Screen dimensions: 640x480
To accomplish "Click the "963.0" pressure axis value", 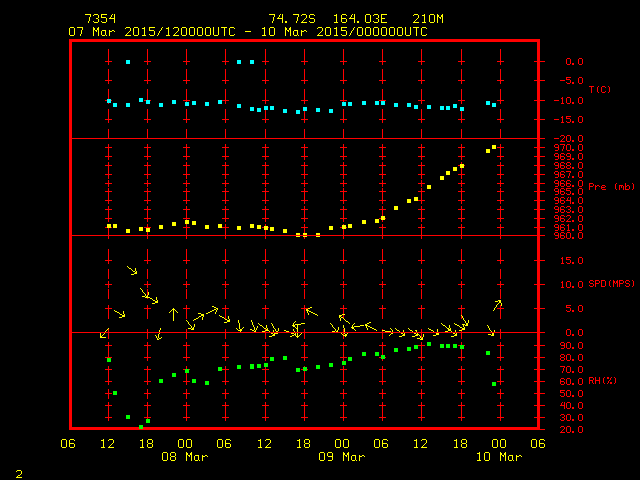I will click(x=569, y=209).
